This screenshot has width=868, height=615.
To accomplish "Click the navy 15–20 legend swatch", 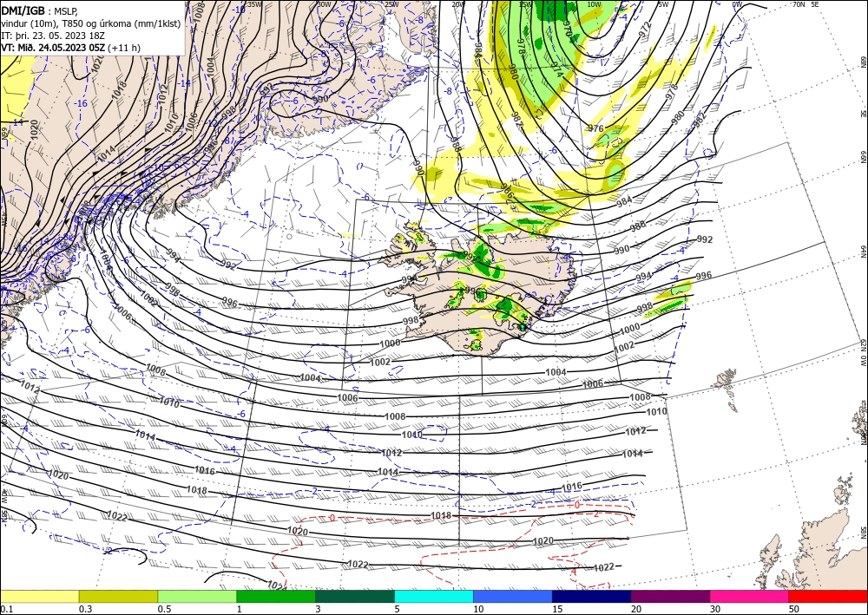I will point(592,596).
